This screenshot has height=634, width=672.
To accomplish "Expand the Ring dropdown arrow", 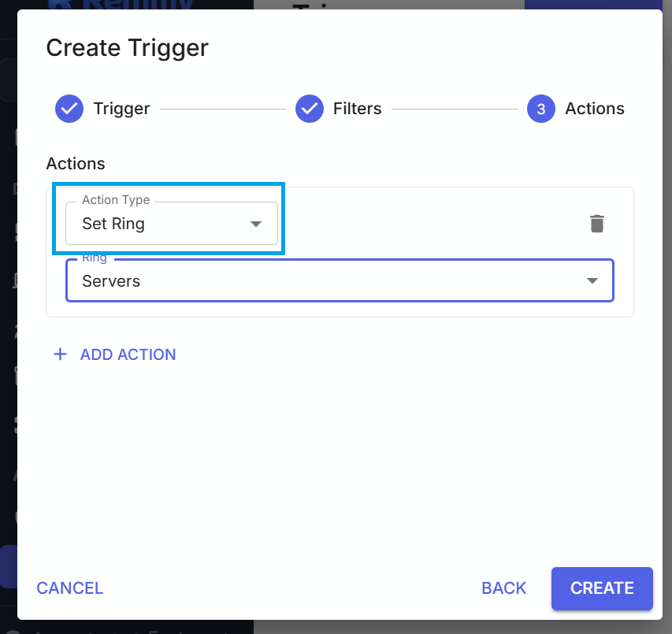I will click(592, 281).
